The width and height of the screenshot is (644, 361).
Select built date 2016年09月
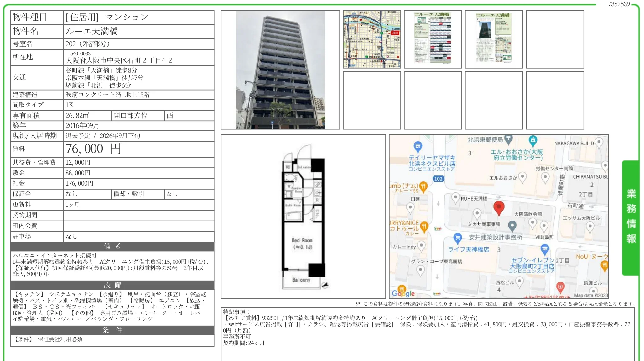point(82,125)
